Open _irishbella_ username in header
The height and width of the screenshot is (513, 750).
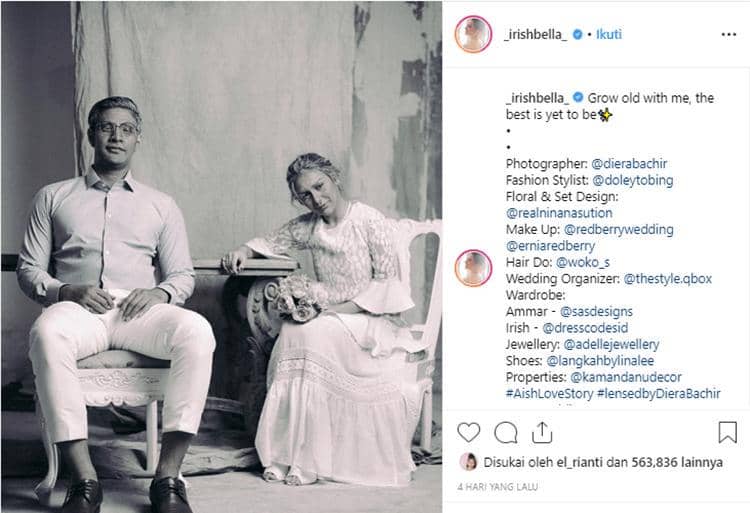point(536,34)
